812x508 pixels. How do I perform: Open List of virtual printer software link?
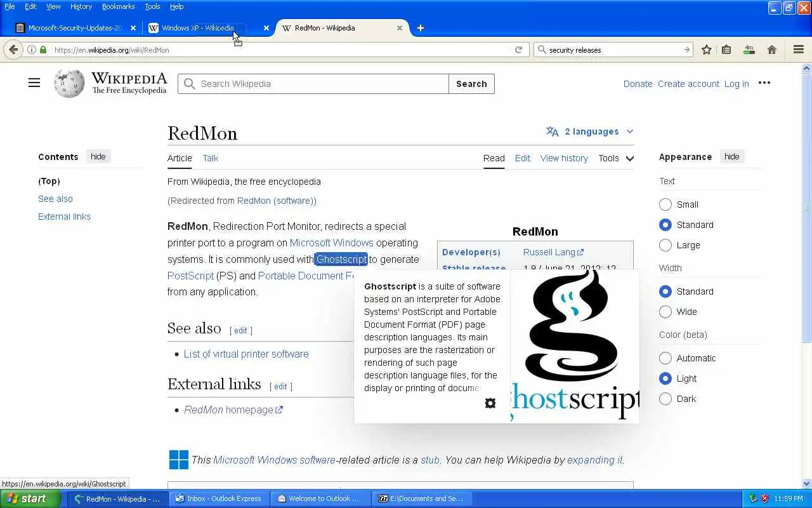(x=246, y=354)
